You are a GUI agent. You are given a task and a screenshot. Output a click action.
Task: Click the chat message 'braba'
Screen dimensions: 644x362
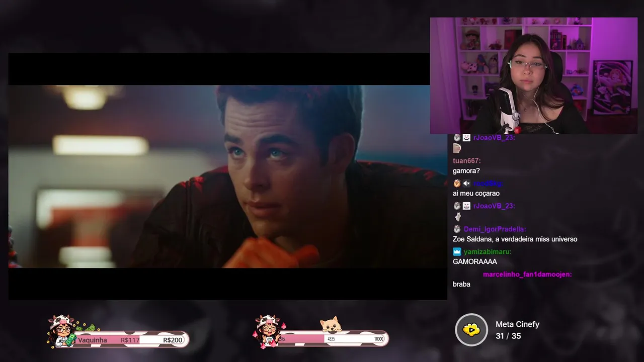(461, 284)
